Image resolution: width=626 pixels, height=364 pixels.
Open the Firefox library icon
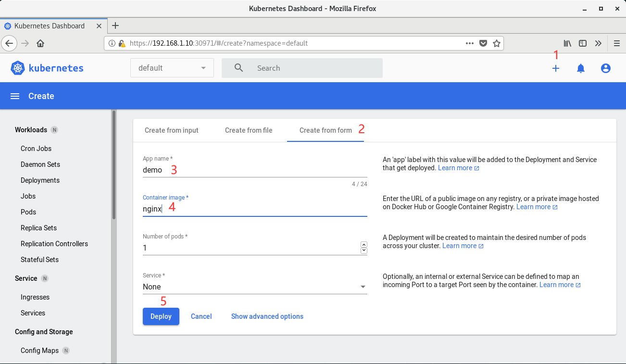point(568,43)
